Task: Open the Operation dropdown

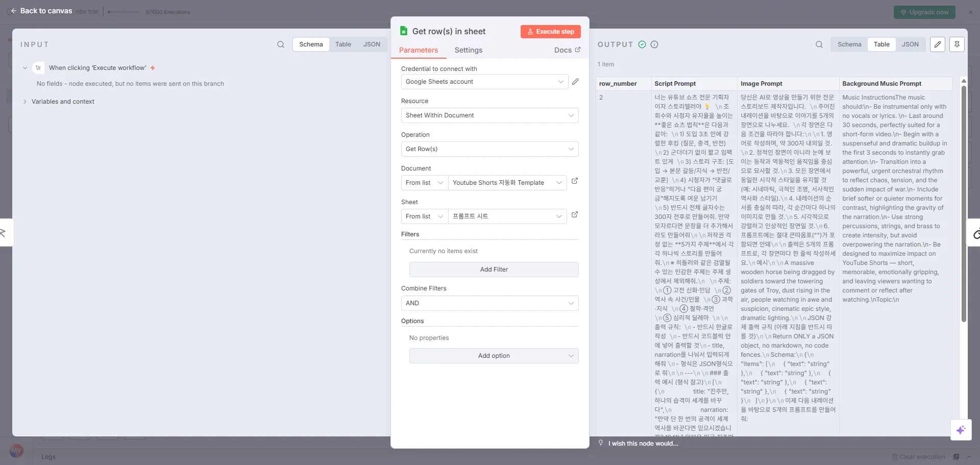Action: 489,149
